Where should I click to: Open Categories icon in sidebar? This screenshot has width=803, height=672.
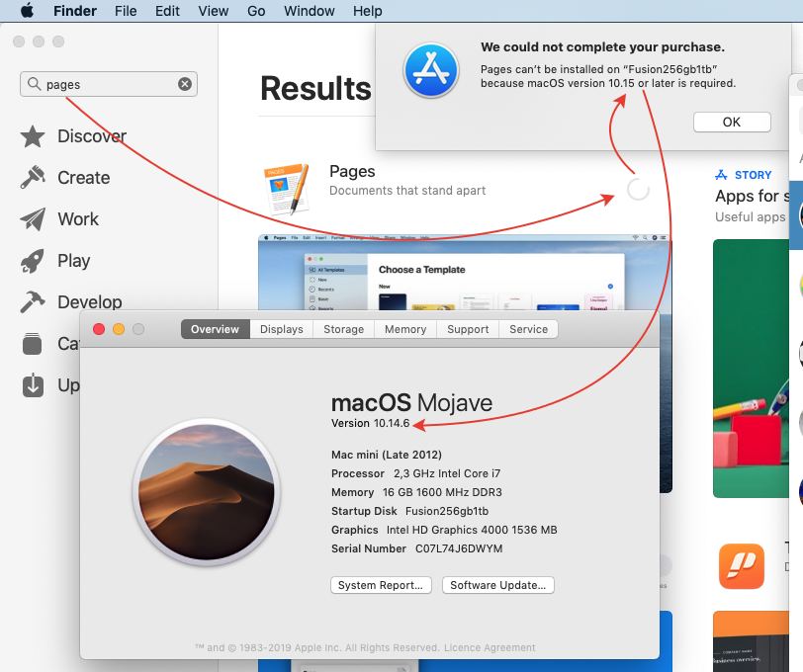[32, 344]
